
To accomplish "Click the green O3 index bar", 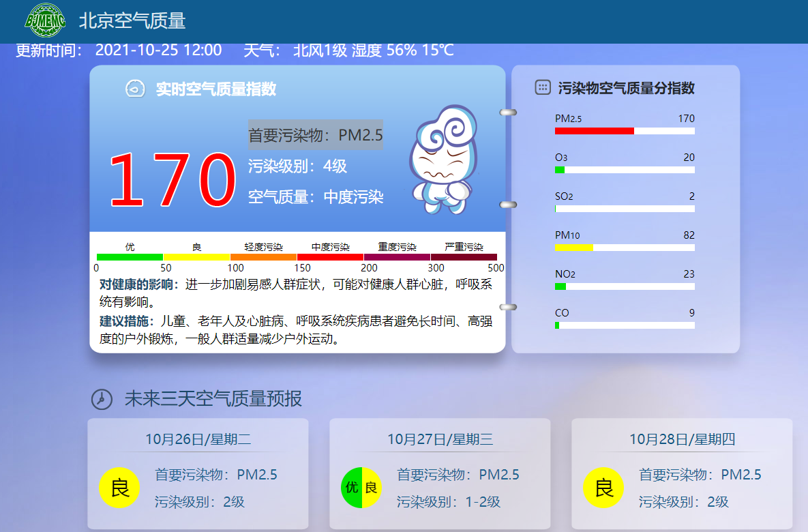I will [560, 170].
